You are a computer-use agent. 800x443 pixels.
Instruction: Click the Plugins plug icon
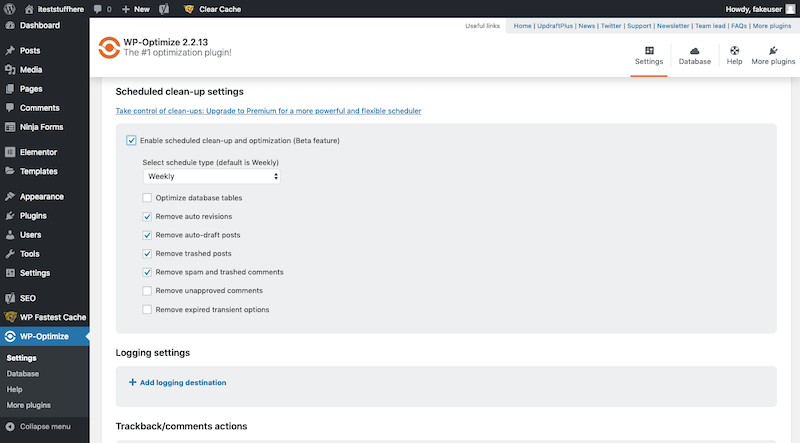pyautogui.click(x=10, y=216)
